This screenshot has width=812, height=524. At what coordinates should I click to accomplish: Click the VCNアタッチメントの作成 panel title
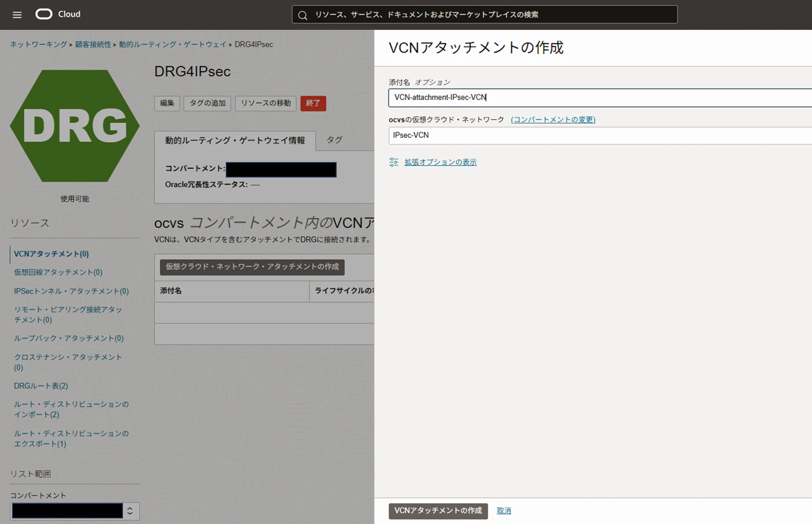coord(476,48)
